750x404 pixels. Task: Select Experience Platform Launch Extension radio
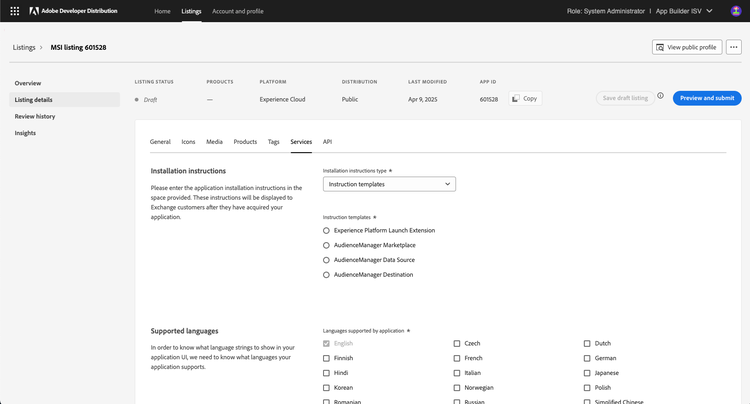(x=326, y=230)
